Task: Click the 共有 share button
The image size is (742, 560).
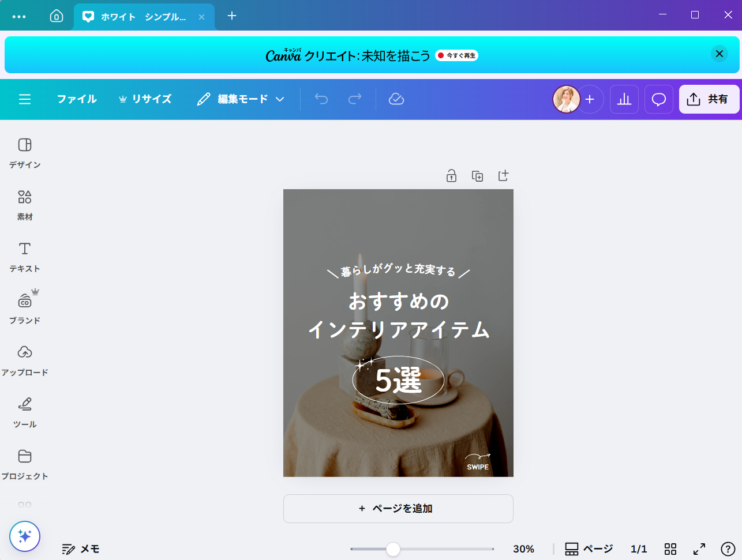Action: tap(709, 99)
